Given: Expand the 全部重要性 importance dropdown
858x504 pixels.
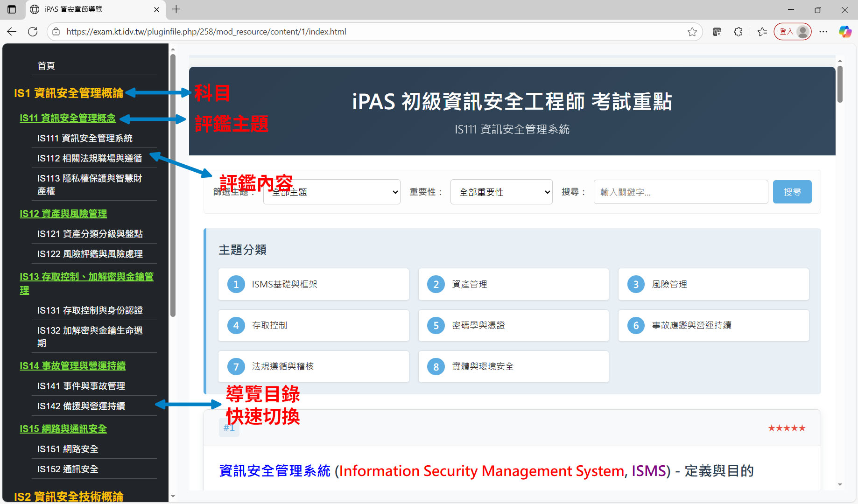Looking at the screenshot, I should point(501,192).
